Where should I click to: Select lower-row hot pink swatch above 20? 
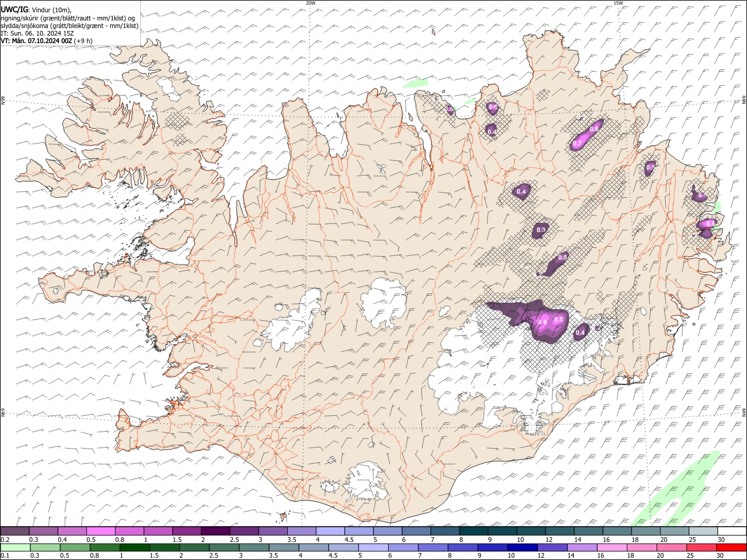(671, 548)
